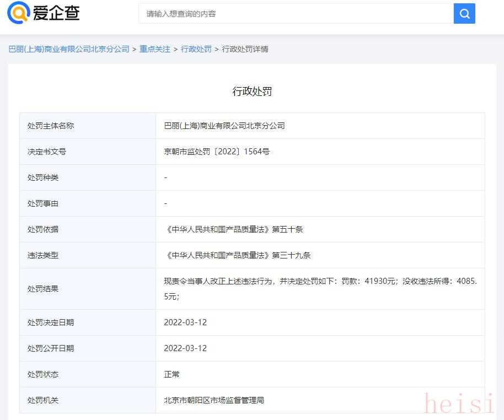This screenshot has width=504, height=420.
Task: Click 行政处罚详情 breadcrumb text
Action: coord(245,49)
